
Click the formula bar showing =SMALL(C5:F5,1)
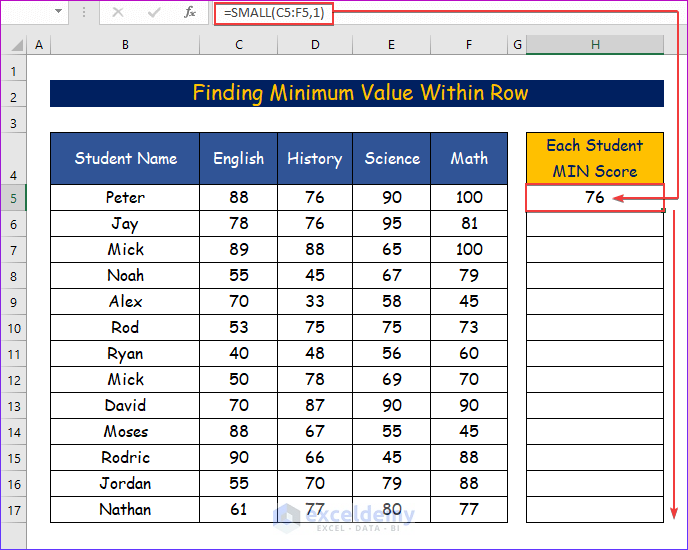pyautogui.click(x=274, y=13)
